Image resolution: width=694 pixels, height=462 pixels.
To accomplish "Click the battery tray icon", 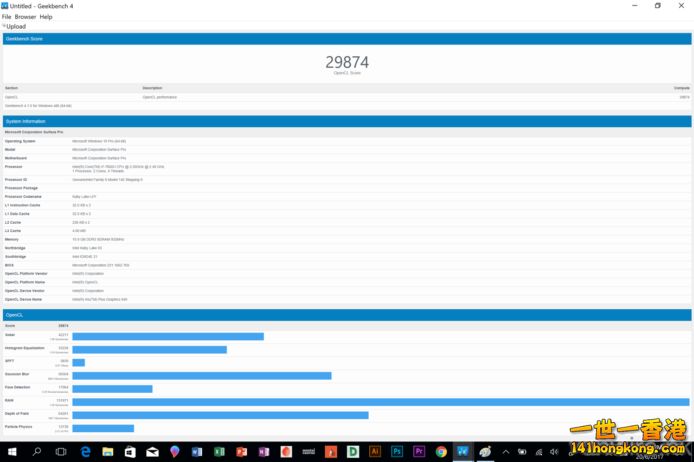I will coord(522,452).
